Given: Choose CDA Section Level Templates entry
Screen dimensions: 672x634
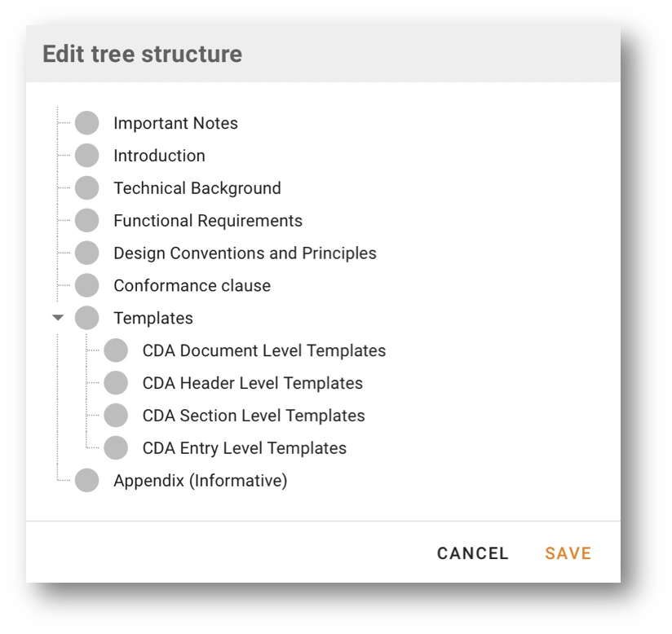Looking at the screenshot, I should point(254,416).
